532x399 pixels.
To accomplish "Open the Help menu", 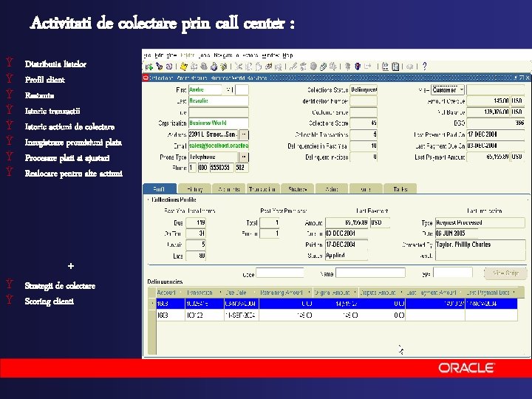I will pos(287,55).
